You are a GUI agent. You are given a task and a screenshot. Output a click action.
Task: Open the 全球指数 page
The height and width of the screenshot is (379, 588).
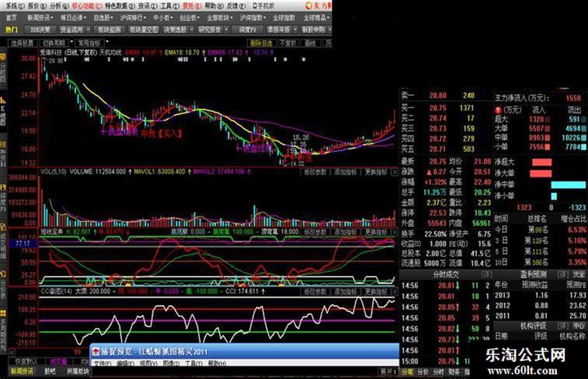[284, 17]
